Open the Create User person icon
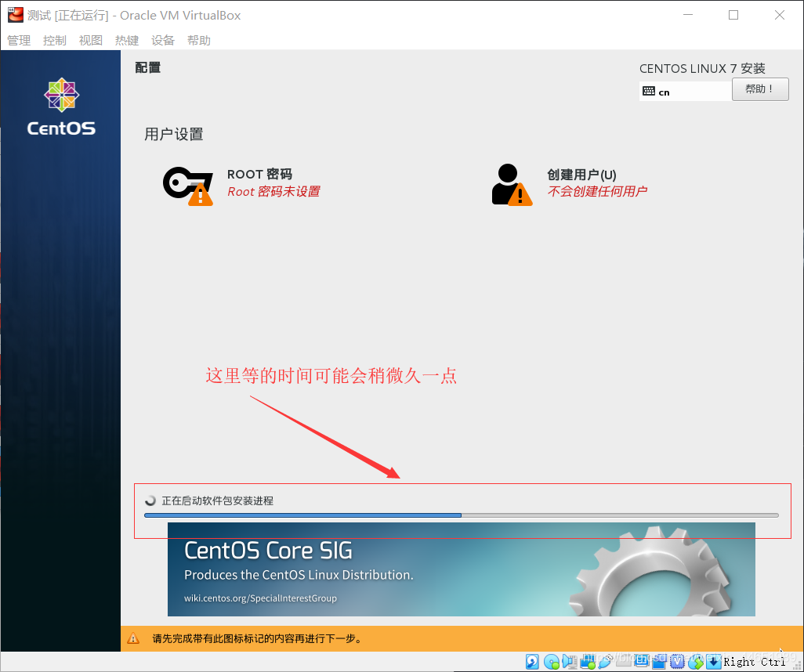The height and width of the screenshot is (672, 804). [512, 185]
